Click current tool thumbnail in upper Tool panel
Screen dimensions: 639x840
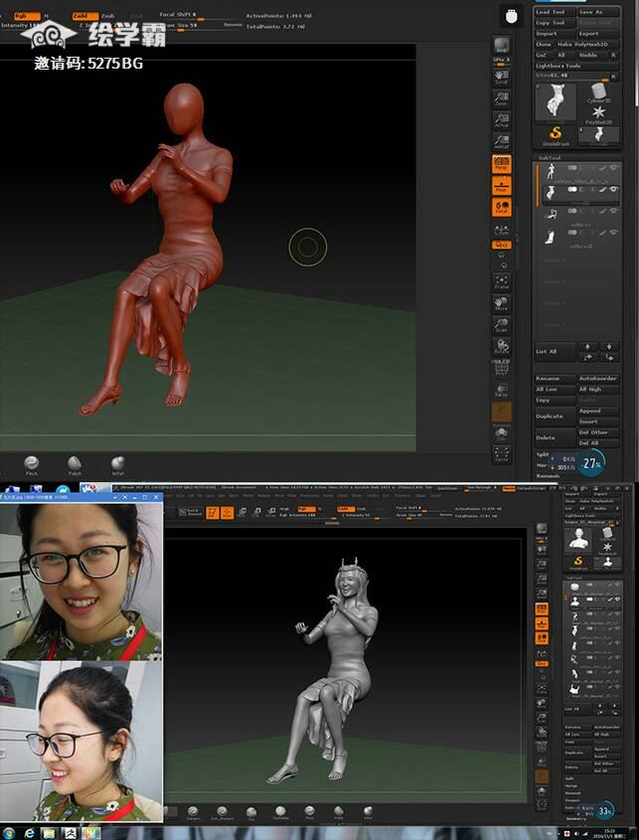[556, 102]
